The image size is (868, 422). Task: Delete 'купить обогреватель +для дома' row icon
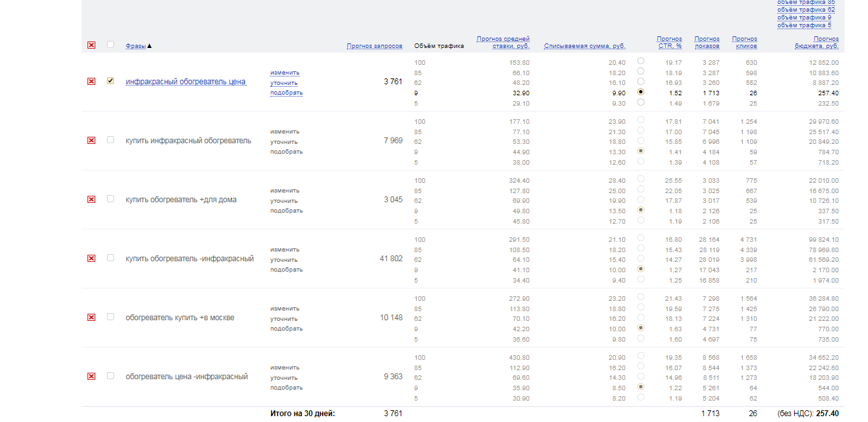[x=91, y=200]
